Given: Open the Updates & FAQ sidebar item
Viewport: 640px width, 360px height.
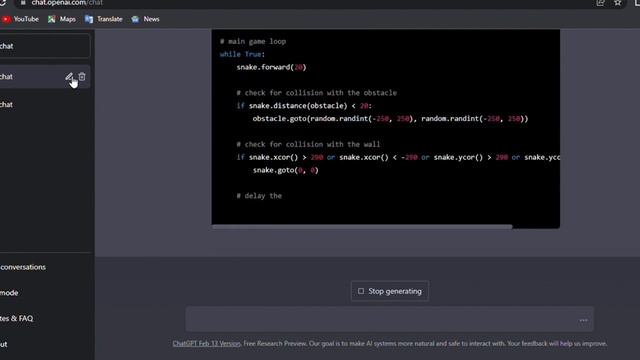Looking at the screenshot, I should 45,318.
